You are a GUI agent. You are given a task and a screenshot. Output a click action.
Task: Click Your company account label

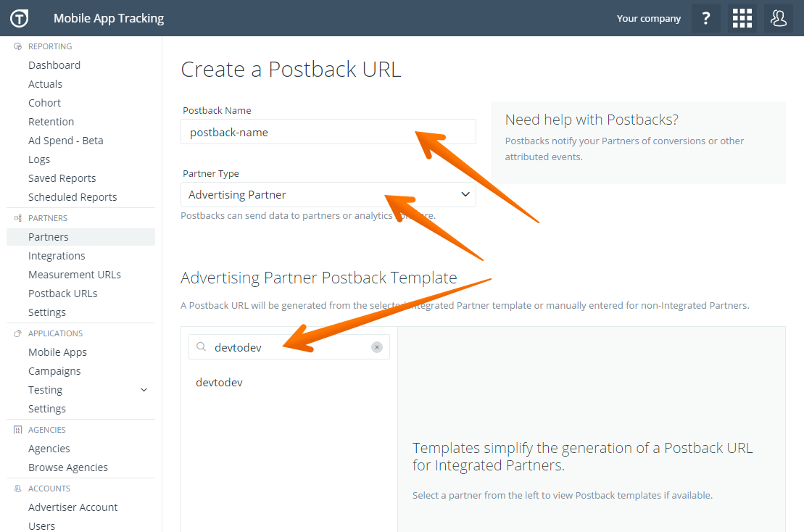tap(648, 19)
